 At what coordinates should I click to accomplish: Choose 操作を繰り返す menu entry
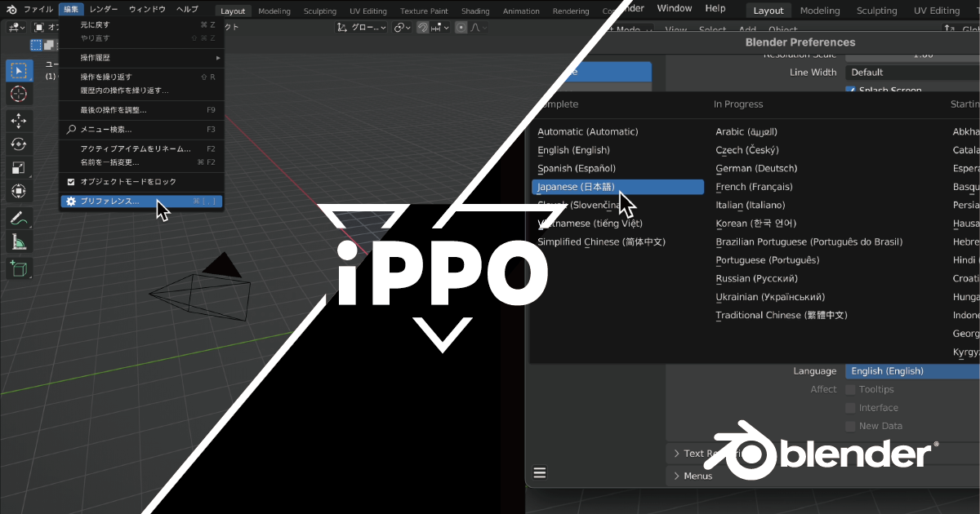click(x=140, y=77)
